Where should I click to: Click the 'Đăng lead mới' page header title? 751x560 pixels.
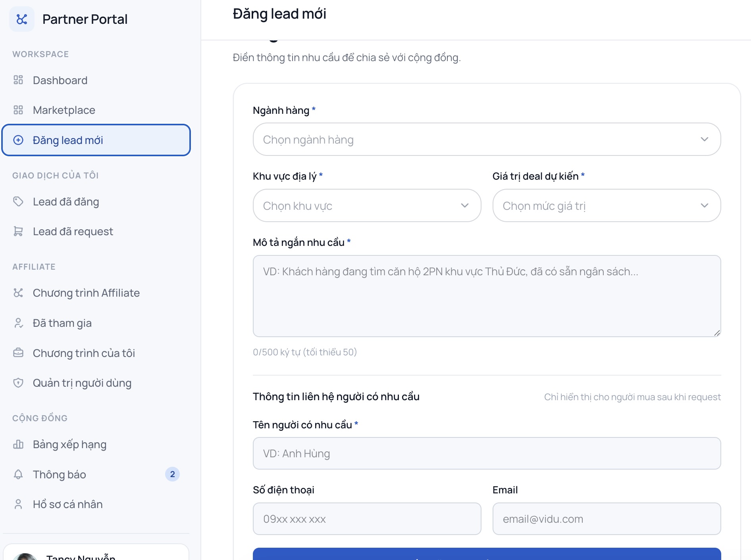point(279,13)
